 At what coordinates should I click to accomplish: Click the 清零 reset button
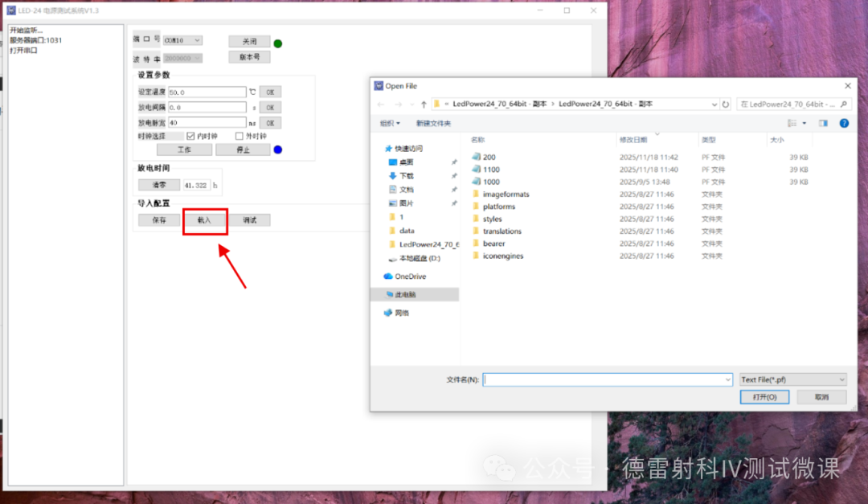coord(159,185)
